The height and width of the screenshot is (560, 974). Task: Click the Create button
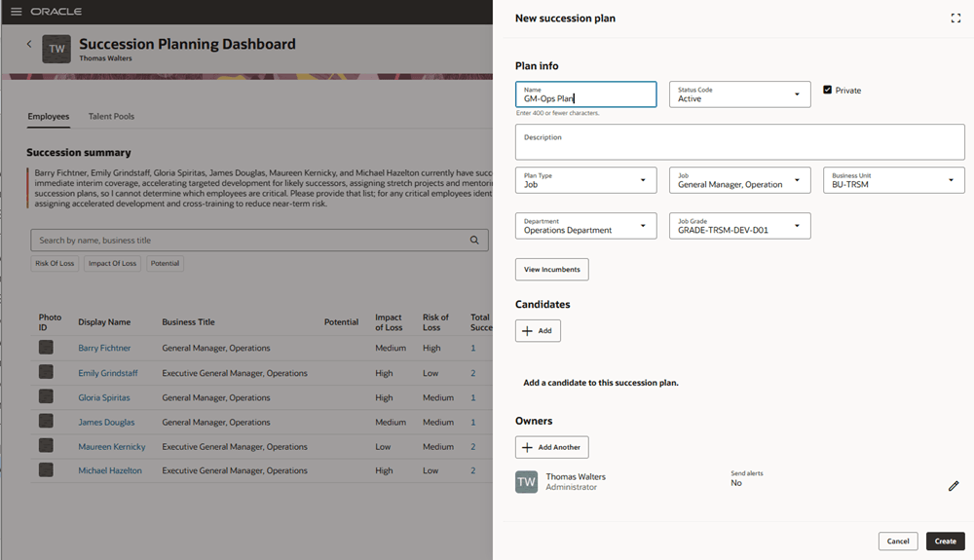point(945,541)
